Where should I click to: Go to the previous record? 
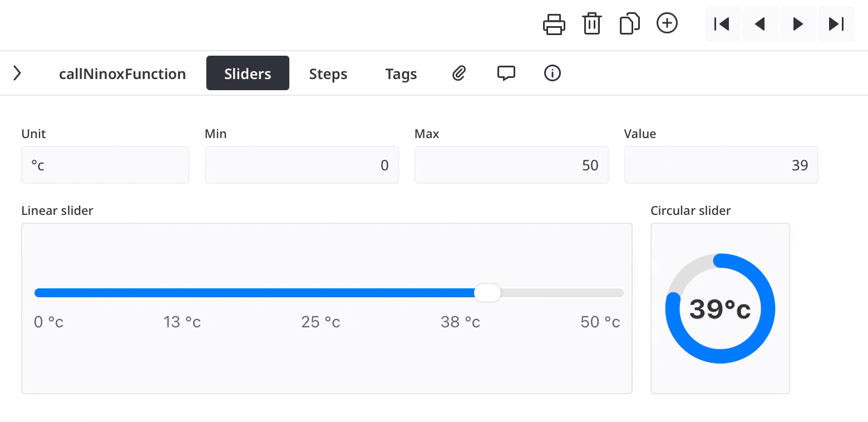coord(760,24)
